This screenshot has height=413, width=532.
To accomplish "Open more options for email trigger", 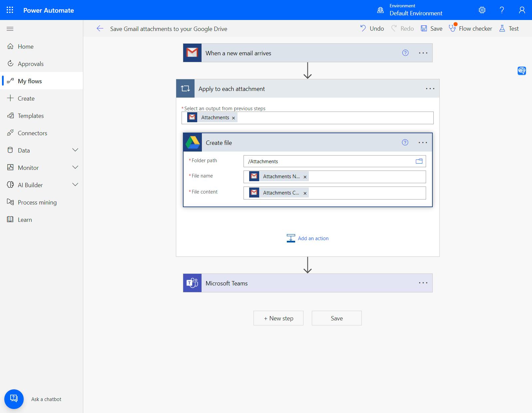I will pyautogui.click(x=423, y=53).
